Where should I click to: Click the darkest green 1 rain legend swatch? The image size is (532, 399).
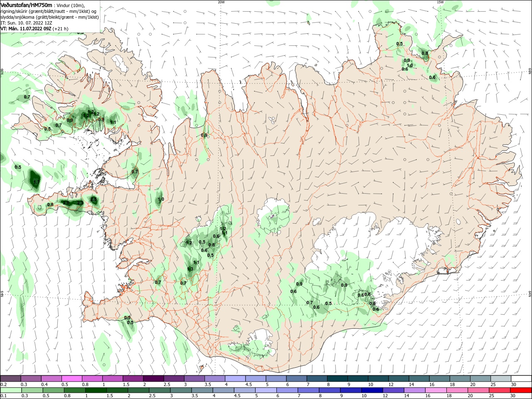(x=96, y=390)
